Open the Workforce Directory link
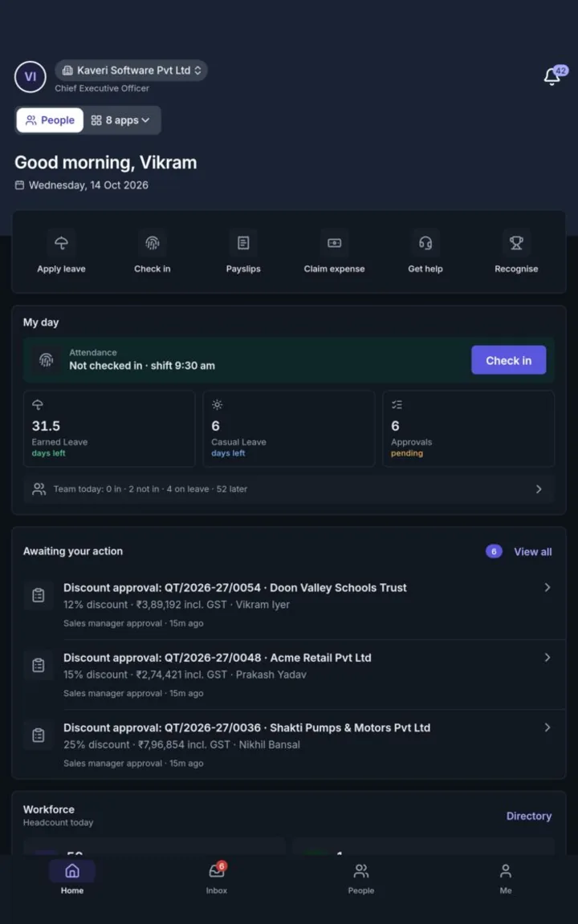The width and height of the screenshot is (578, 924). click(x=529, y=817)
